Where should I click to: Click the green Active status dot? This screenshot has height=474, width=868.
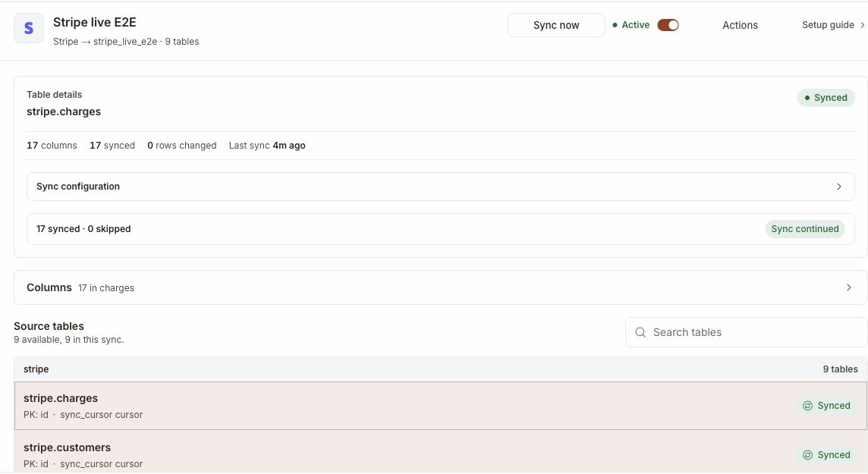pyautogui.click(x=615, y=25)
